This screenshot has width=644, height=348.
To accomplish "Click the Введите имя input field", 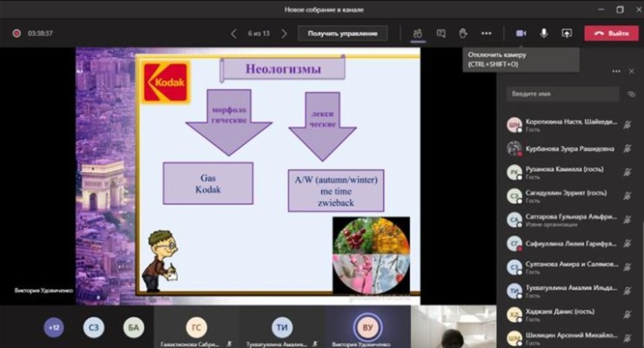I will click(x=562, y=94).
